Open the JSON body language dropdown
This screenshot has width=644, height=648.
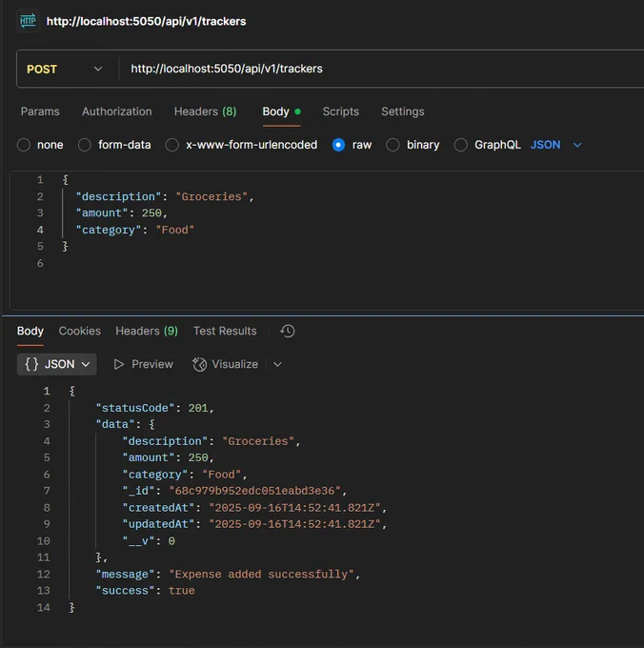[x=556, y=145]
